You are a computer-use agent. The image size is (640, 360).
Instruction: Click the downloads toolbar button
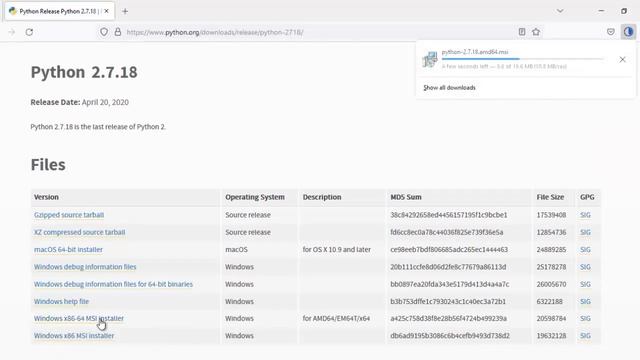point(628,32)
